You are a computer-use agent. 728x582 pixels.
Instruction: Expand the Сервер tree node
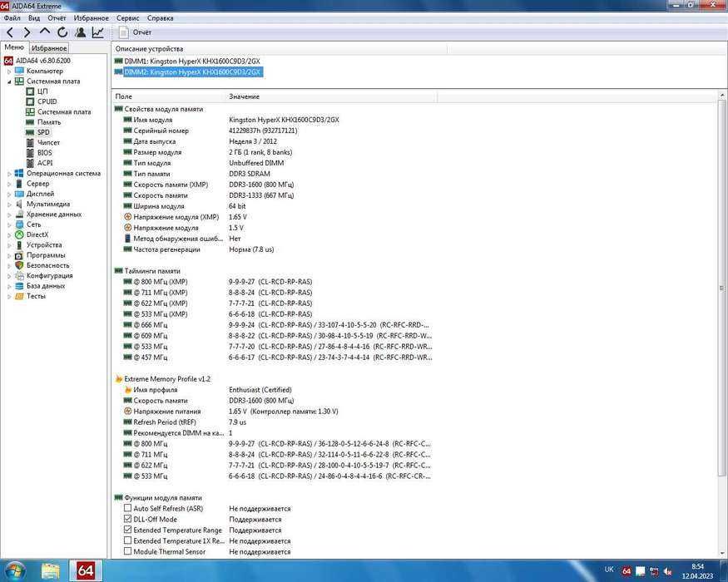[9, 184]
